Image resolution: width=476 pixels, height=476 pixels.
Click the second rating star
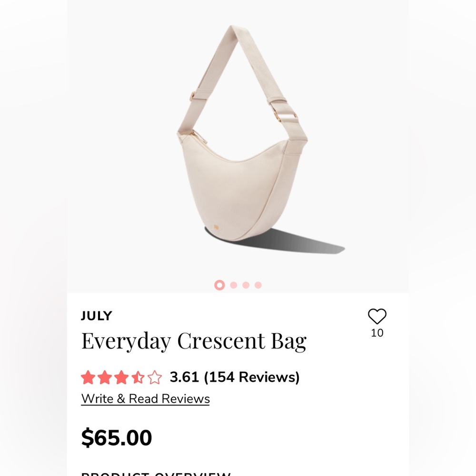[105, 377]
